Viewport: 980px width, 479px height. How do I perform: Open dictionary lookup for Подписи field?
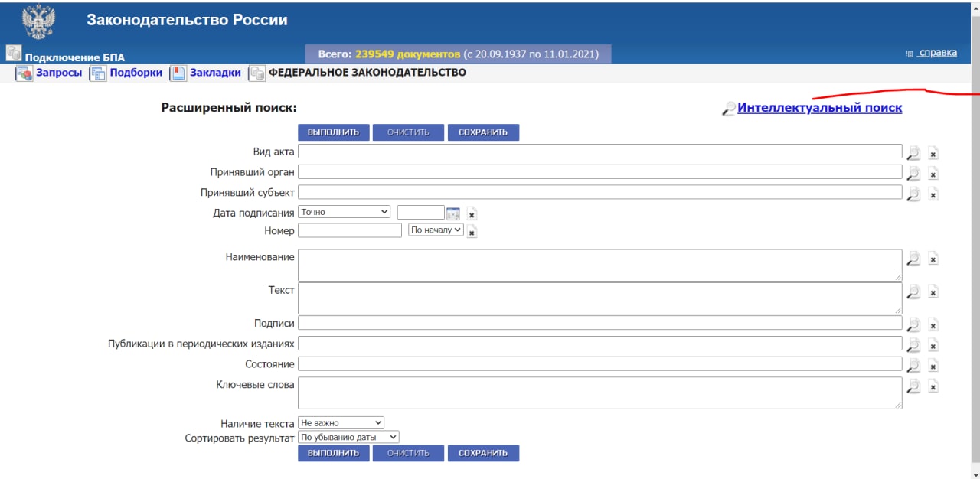coord(913,324)
